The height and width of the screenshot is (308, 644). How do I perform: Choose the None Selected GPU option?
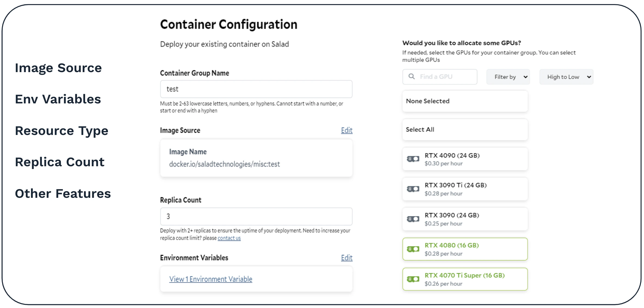point(465,101)
